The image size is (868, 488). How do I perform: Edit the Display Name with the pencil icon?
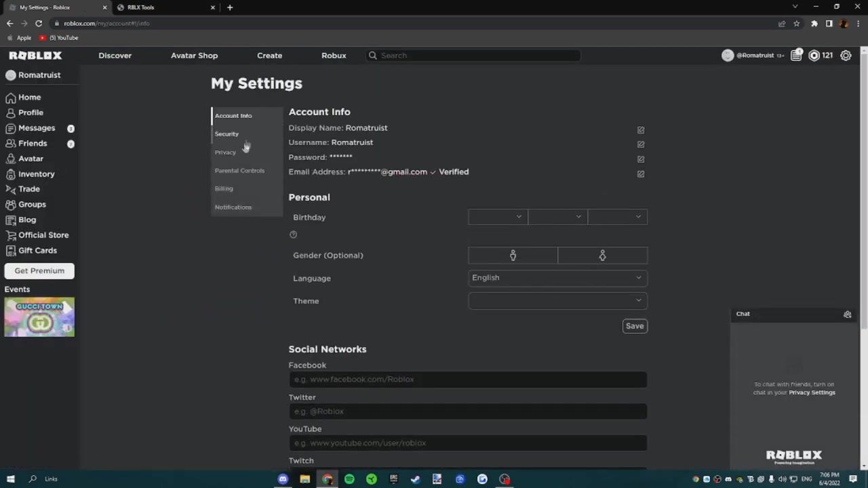coord(641,130)
